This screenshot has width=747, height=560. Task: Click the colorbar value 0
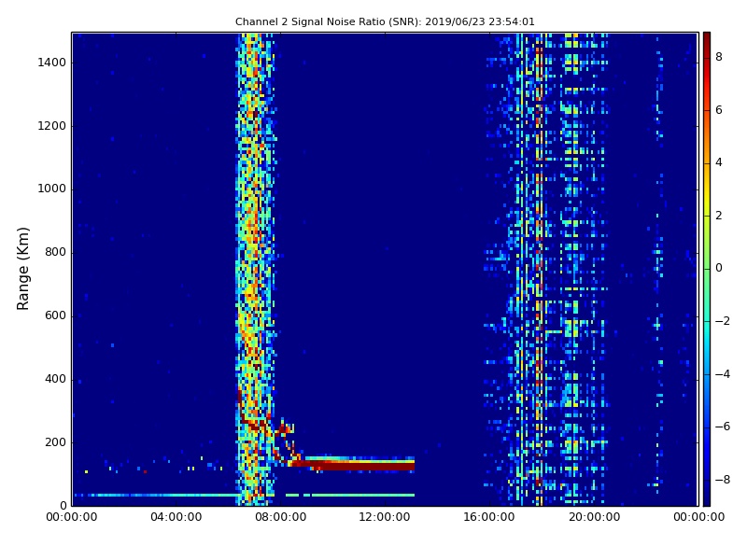719,268
